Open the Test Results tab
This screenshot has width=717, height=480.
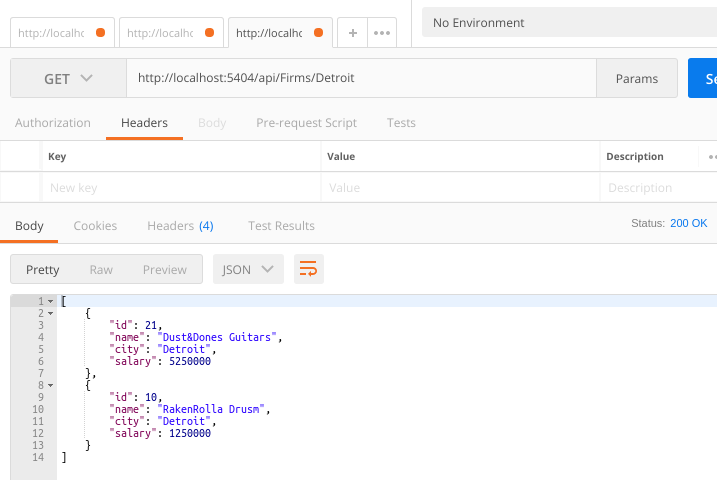(x=281, y=226)
